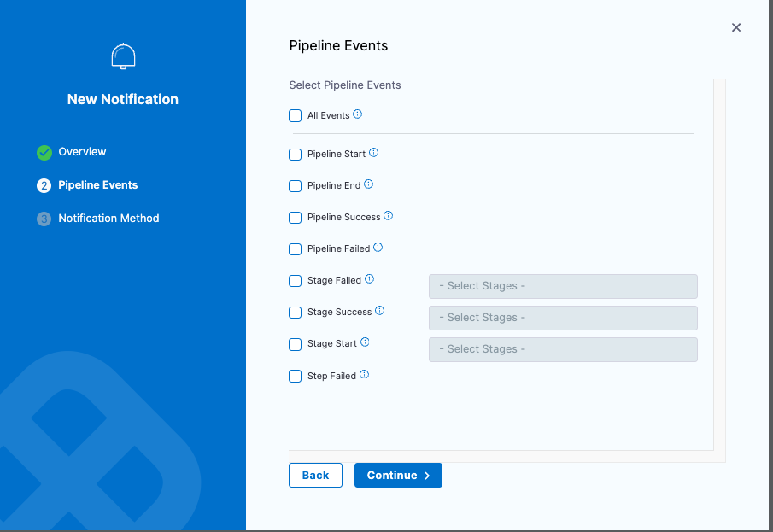Image resolution: width=773 pixels, height=532 pixels.
Task: Open Select Stages dropdown for Stage Failed
Action: (x=563, y=286)
